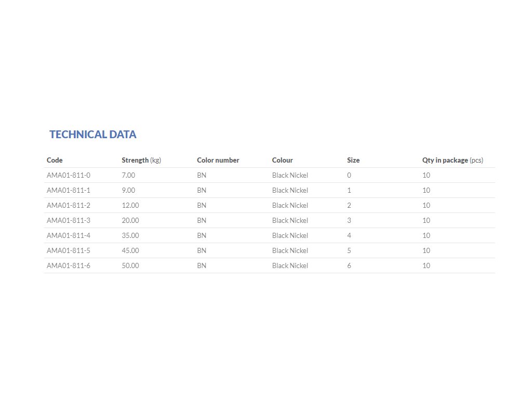Select product code AMA01-811-5
532x399 pixels.
pyautogui.click(x=69, y=250)
